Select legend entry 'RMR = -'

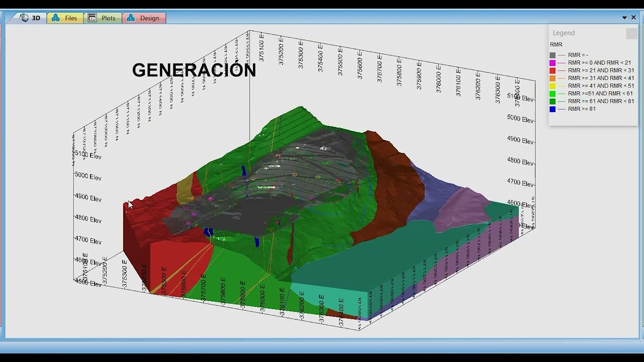[x=578, y=55]
